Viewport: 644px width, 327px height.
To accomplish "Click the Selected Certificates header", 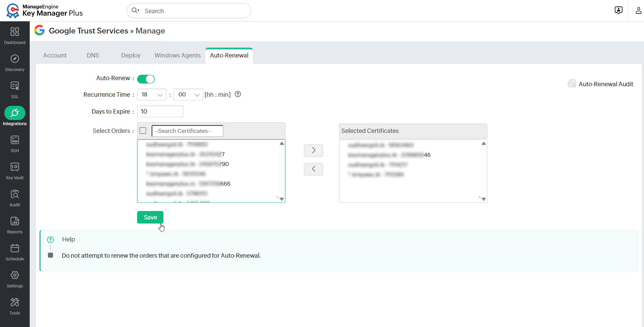I will (413, 131).
